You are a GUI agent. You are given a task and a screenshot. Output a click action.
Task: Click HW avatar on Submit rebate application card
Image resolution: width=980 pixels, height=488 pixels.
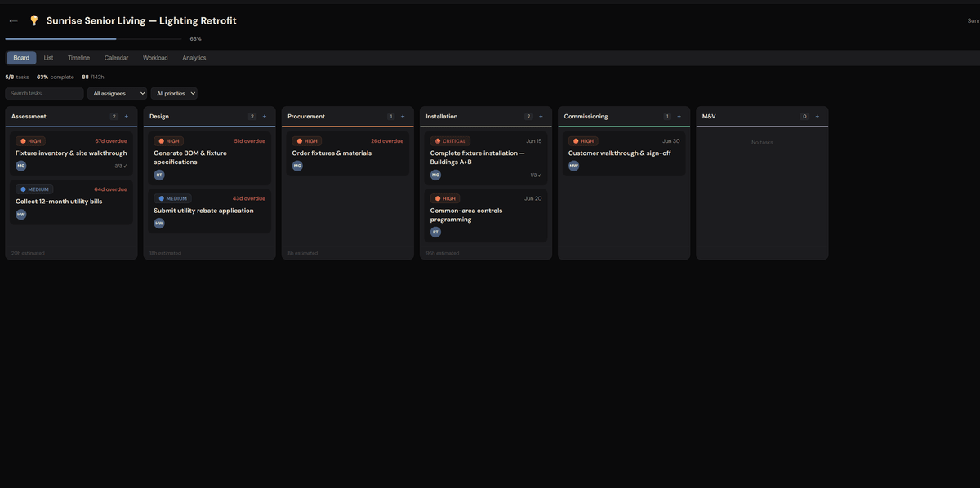tap(159, 224)
